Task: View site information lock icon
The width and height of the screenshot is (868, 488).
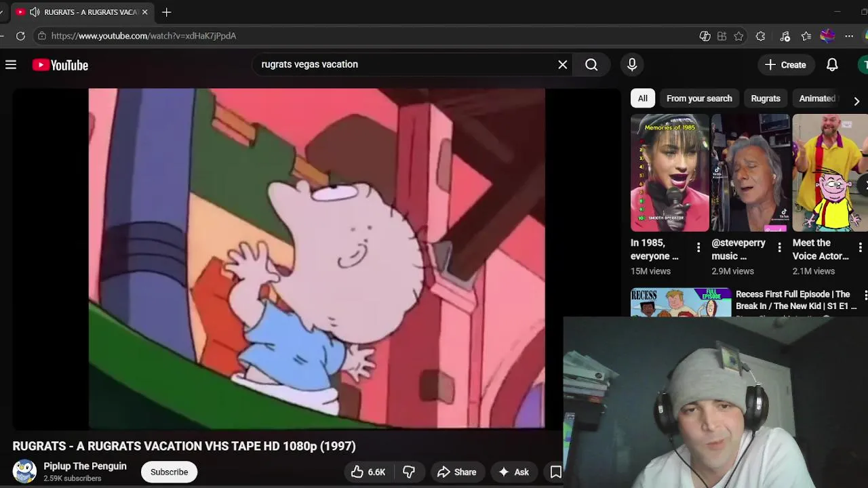Action: point(42,36)
